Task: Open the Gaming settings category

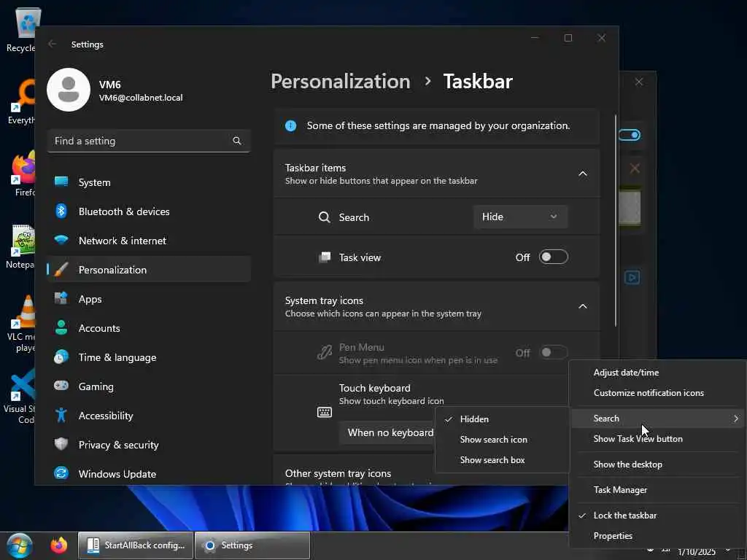Action: click(x=149, y=386)
